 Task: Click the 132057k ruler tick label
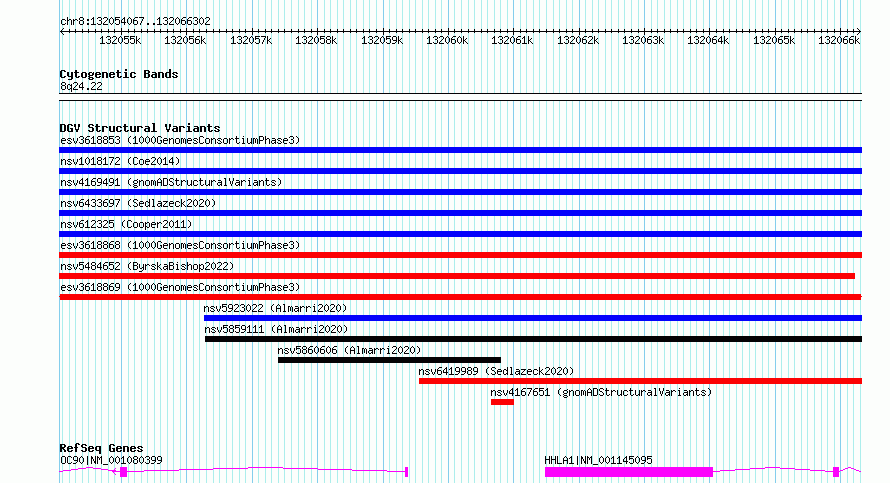tap(251, 40)
